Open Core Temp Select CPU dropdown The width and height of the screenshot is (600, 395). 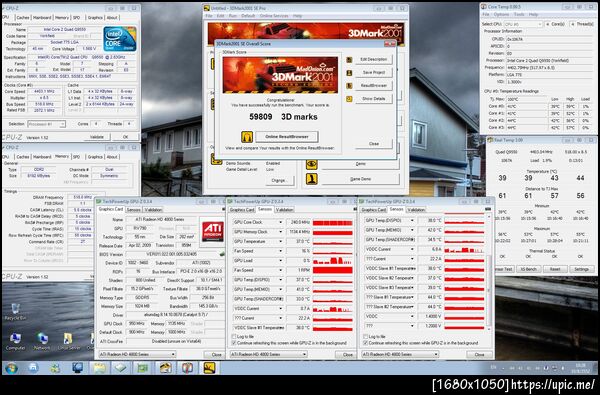click(523, 24)
